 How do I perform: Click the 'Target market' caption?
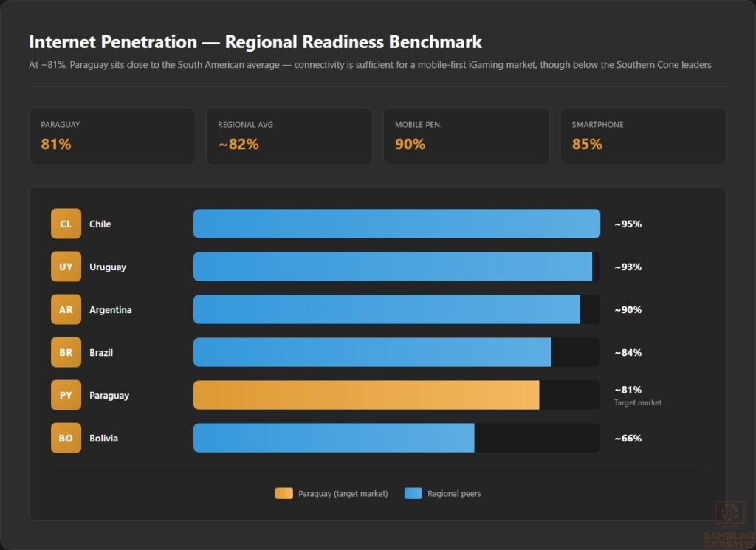point(638,402)
